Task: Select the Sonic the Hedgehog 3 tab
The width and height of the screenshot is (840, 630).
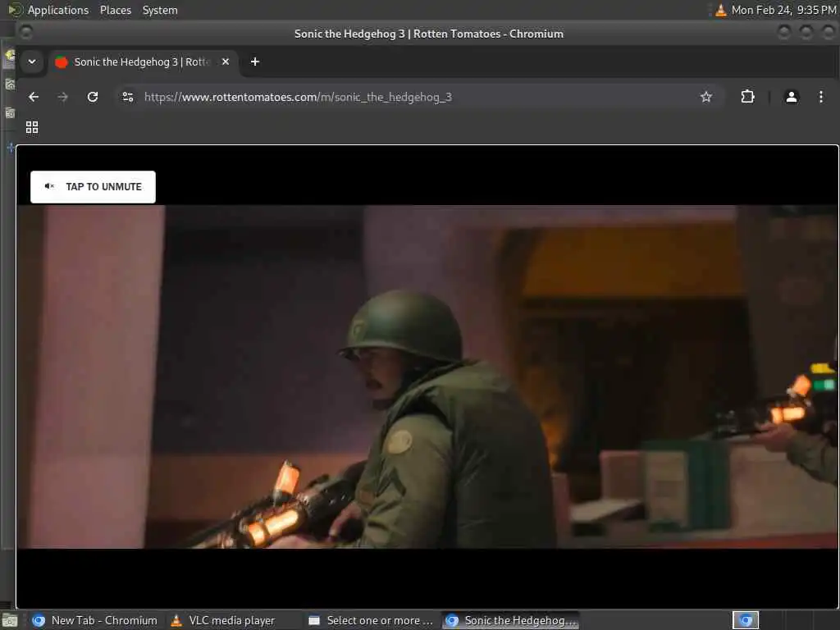Action: pyautogui.click(x=143, y=62)
